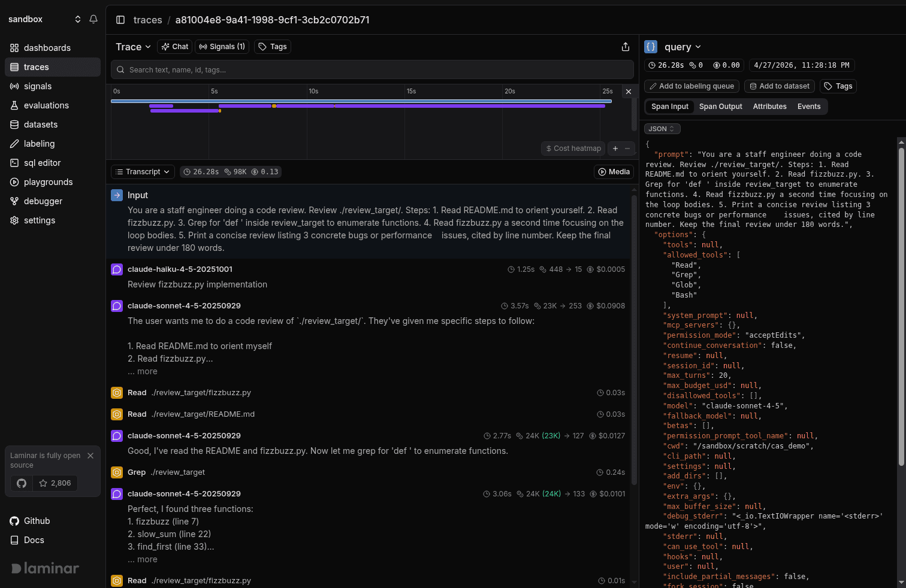Click the share/export icon in the Trace header
Image resolution: width=906 pixels, height=588 pixels.
(x=626, y=47)
